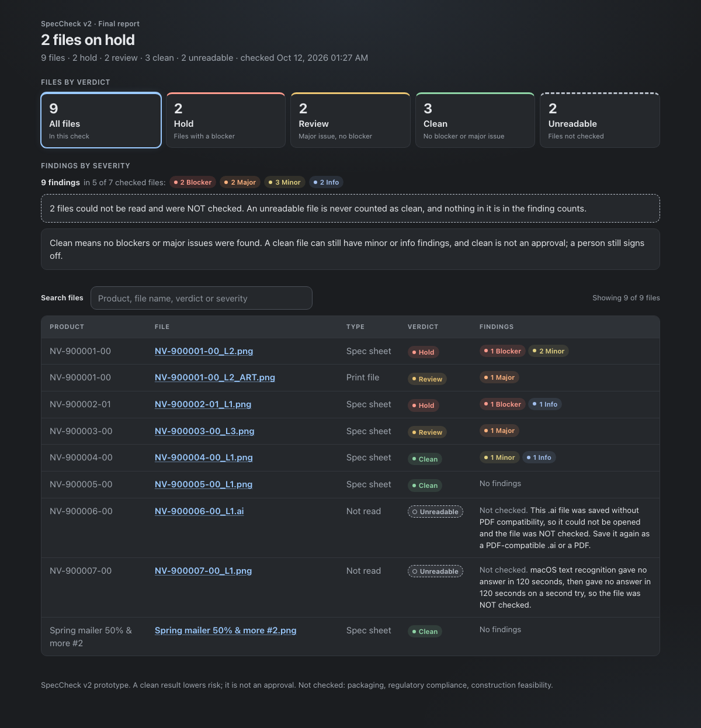The image size is (701, 728).
Task: Click the FINDINGS column header
Action: [x=497, y=327]
